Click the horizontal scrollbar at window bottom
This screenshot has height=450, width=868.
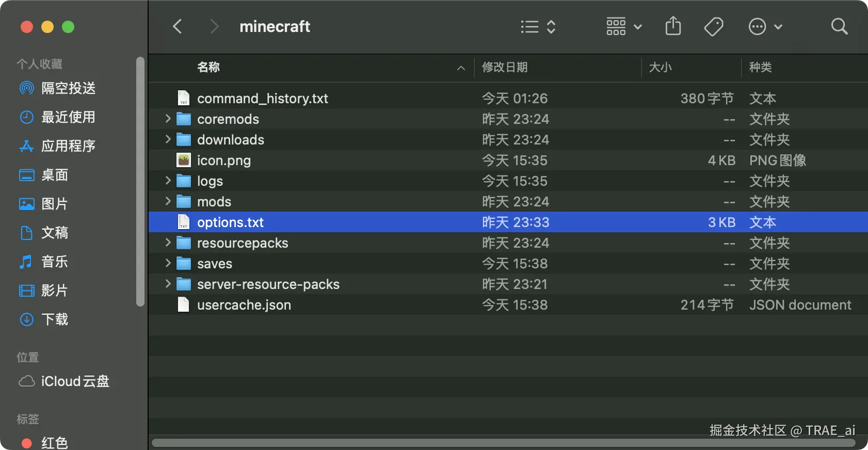503,443
